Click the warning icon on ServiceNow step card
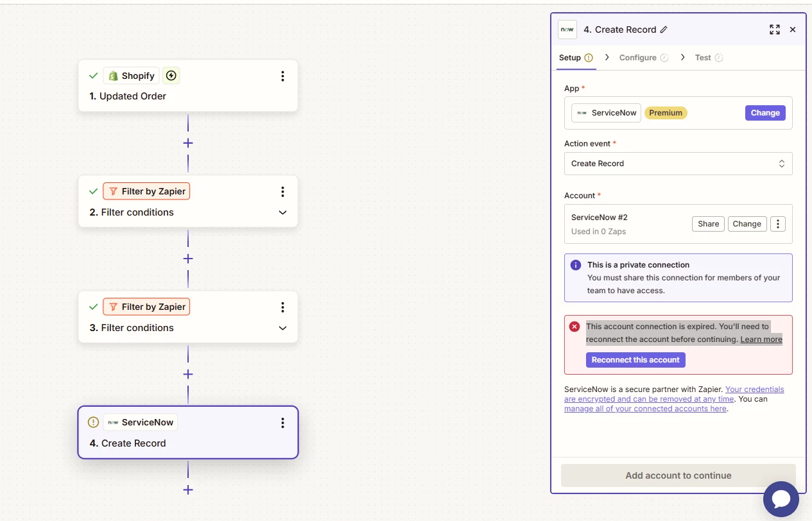The height and width of the screenshot is (521, 812). [93, 422]
